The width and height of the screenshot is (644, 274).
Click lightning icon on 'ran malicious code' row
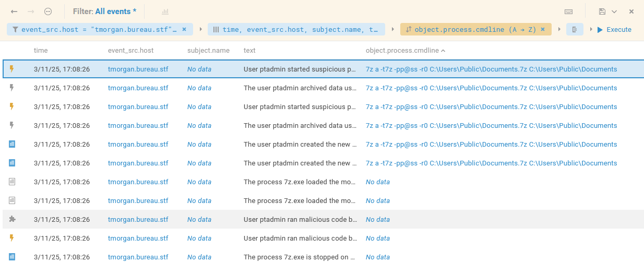[x=13, y=238]
